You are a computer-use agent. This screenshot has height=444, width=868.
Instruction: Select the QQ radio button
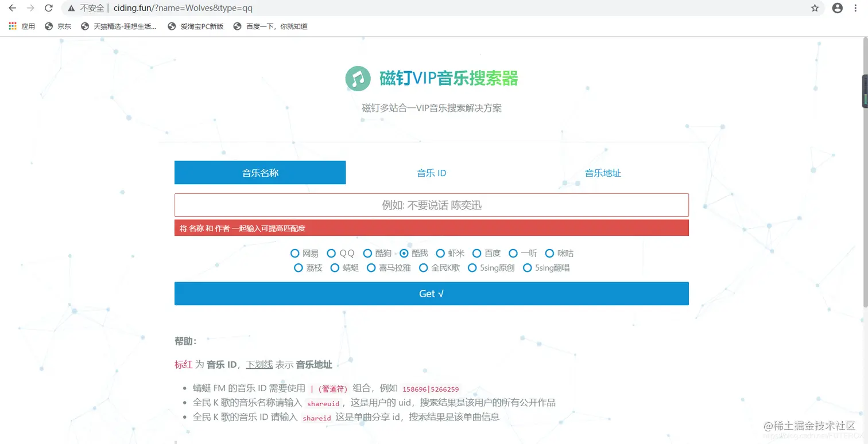pyautogui.click(x=331, y=253)
